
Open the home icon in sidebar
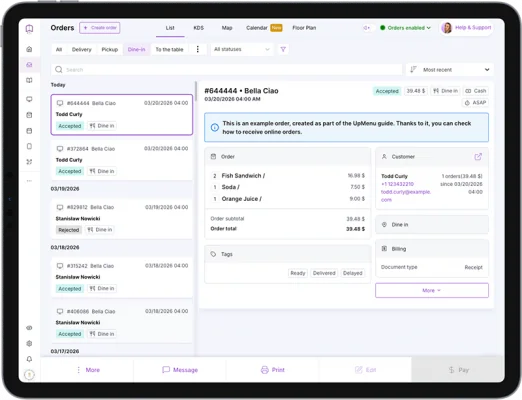(x=29, y=49)
